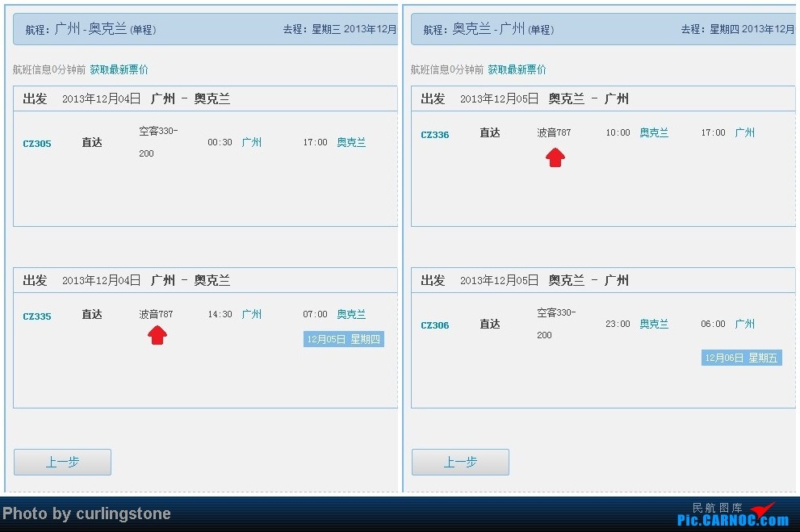The image size is (800, 532).
Task: Click arrival time 17:00 for CZ305
Action: coord(316,142)
